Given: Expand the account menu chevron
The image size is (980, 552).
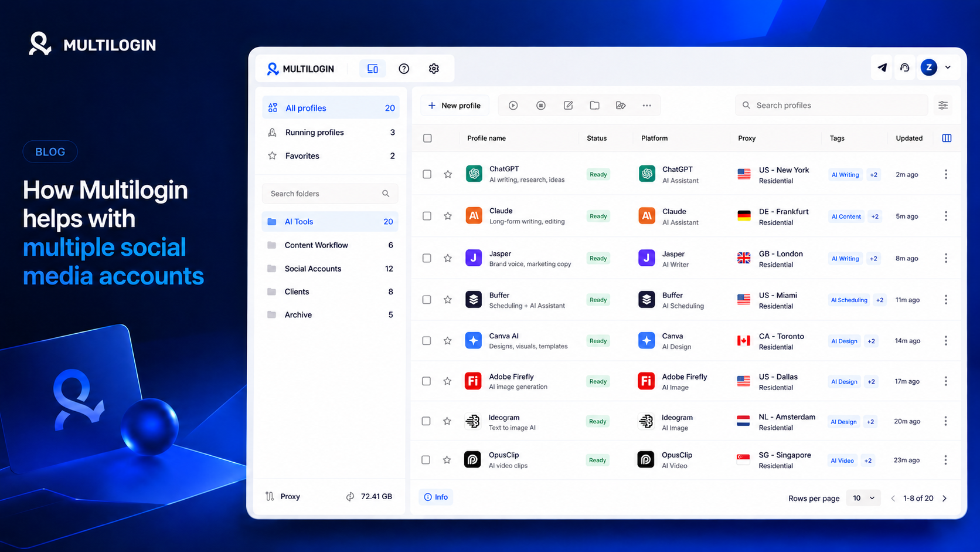Looking at the screenshot, I should [948, 67].
